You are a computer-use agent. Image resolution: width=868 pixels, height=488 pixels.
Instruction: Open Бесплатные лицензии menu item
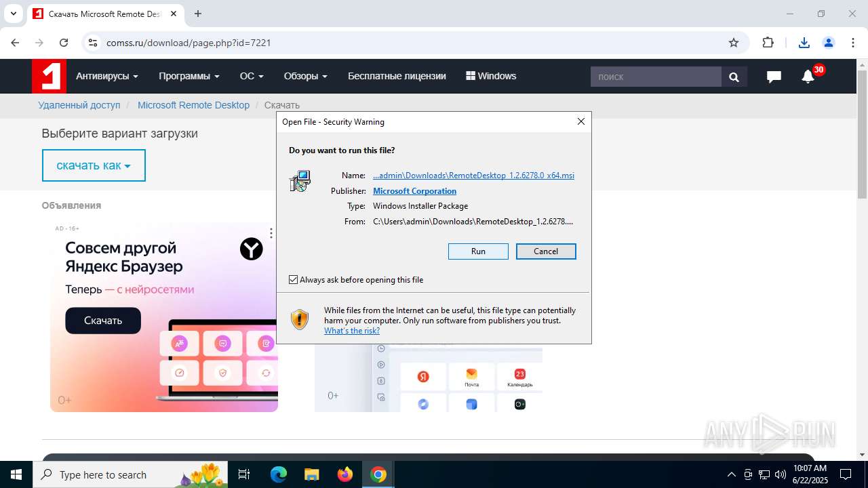397,76
